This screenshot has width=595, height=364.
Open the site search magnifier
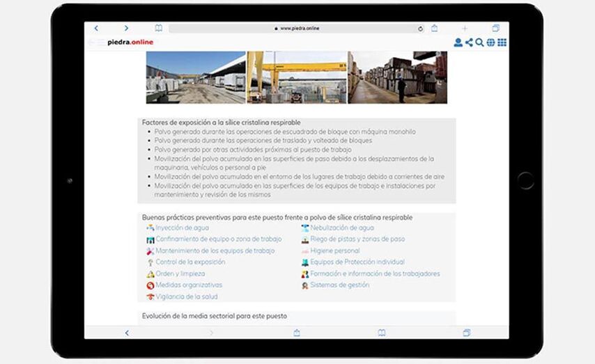479,42
